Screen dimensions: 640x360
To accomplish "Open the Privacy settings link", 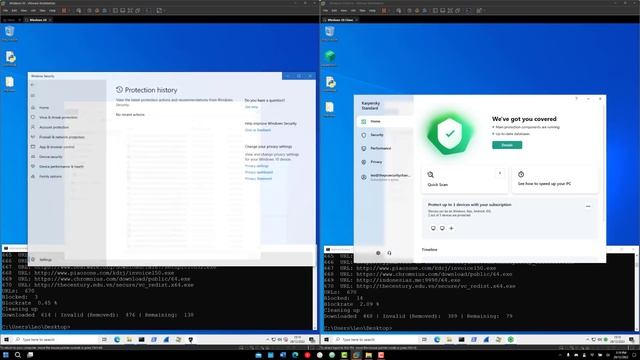I will [x=257, y=166].
